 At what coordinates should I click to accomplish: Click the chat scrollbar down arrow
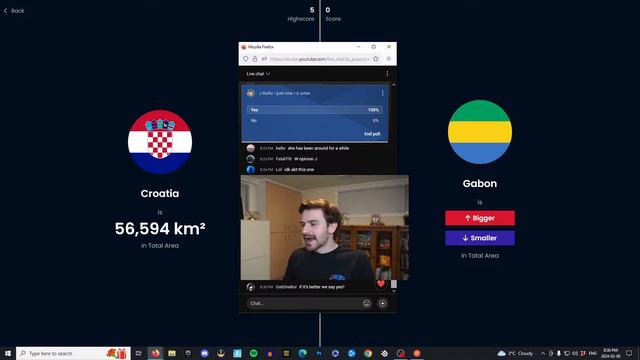(x=393, y=291)
